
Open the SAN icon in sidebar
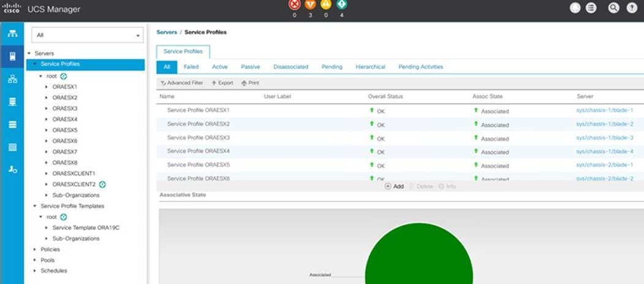coord(12,102)
